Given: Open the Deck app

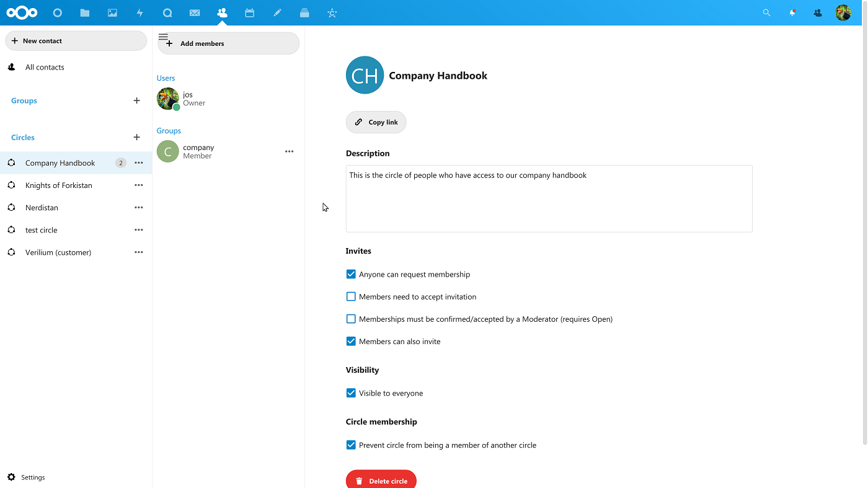Looking at the screenshot, I should pyautogui.click(x=304, y=12).
